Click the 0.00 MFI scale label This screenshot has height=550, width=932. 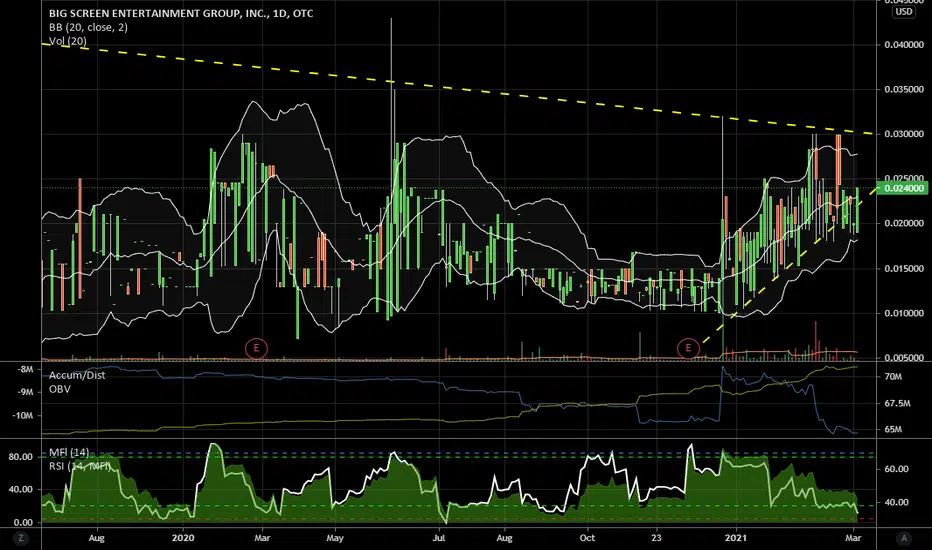pyautogui.click(x=23, y=523)
